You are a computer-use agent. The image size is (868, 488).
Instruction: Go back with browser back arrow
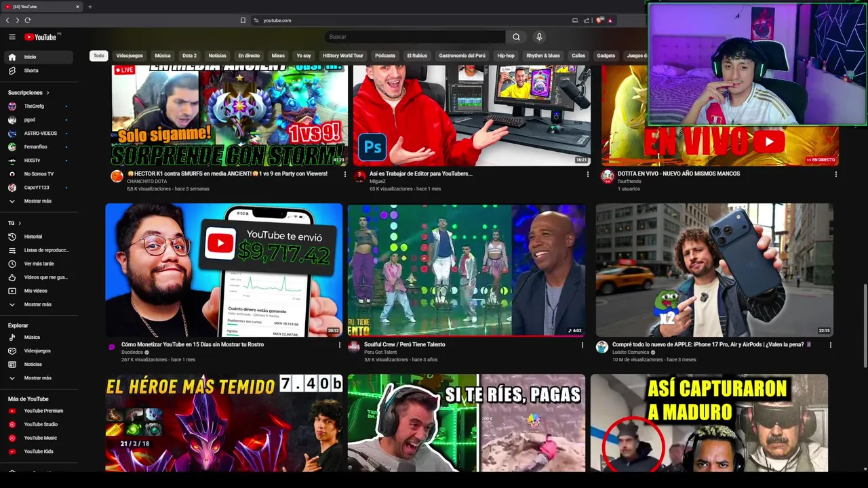point(7,20)
